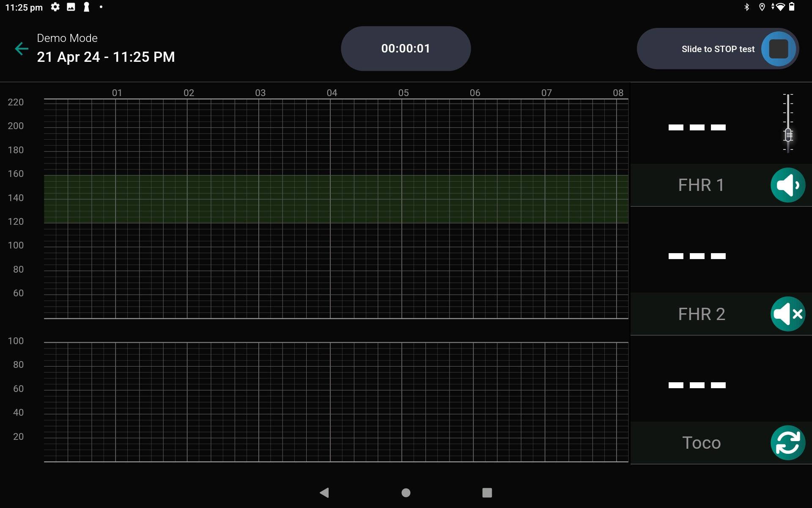
Task: Click the 08 minute marker
Action: (618, 93)
